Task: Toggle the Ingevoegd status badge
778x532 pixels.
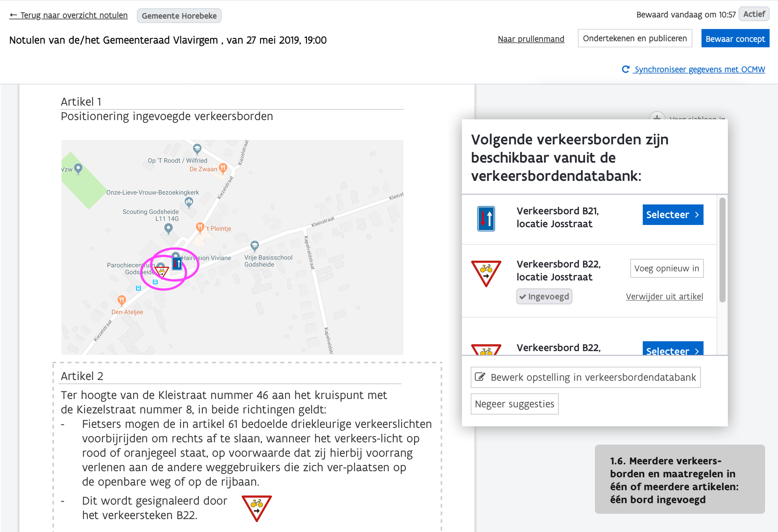Action: coord(544,296)
